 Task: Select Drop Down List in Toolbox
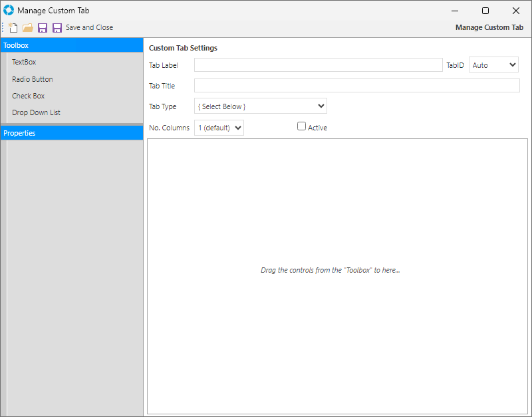[36, 112]
